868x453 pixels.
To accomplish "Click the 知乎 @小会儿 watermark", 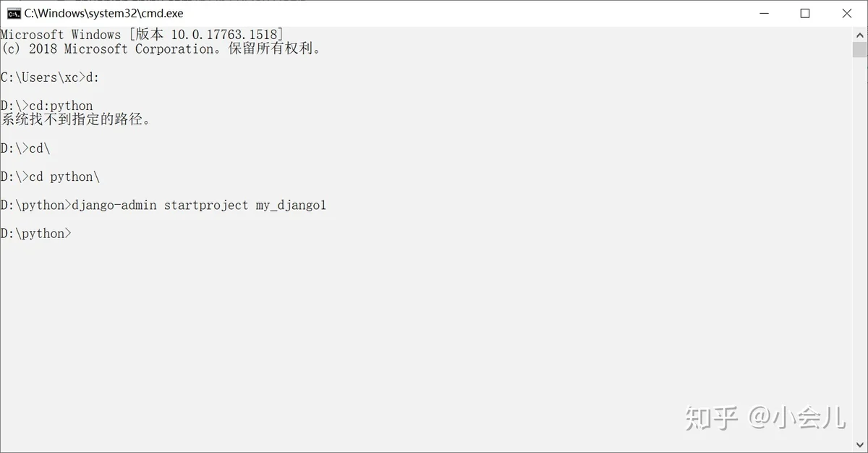I will click(765, 418).
